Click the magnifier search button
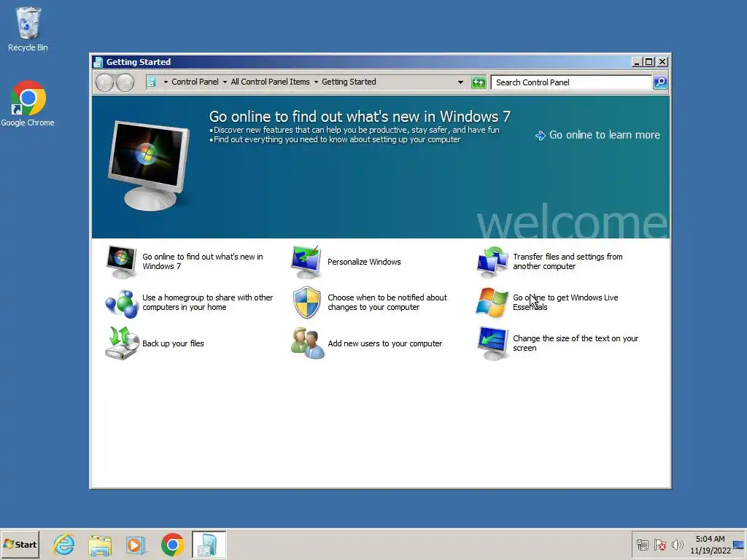 coord(660,82)
